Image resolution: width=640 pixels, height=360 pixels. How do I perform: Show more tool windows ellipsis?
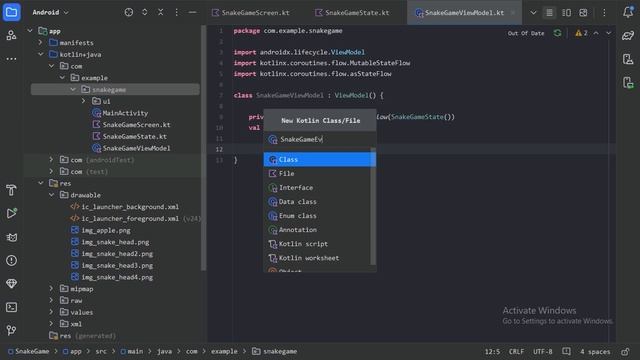11,59
